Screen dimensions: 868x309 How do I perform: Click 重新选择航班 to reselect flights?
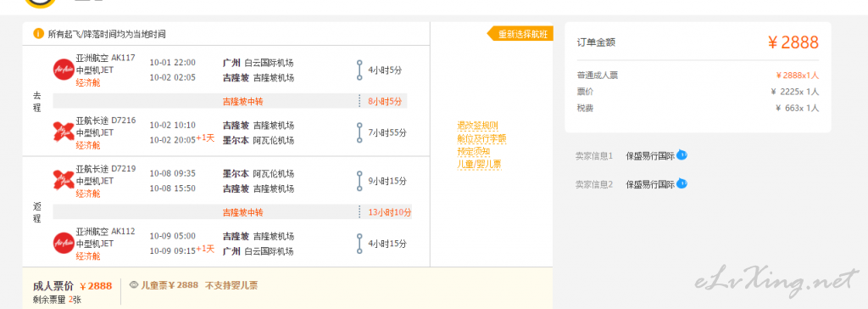click(520, 34)
